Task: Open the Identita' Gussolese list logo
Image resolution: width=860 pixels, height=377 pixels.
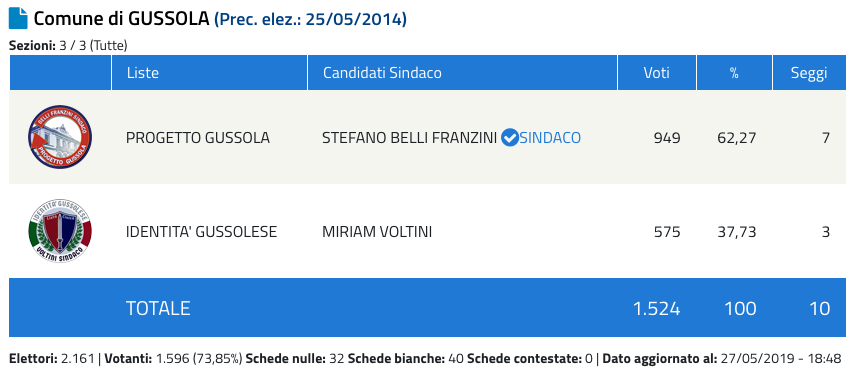Action: click(x=60, y=231)
